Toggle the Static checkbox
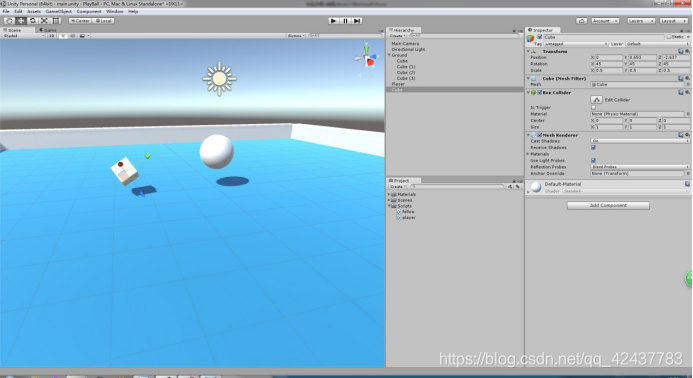The height and width of the screenshot is (378, 693). (x=669, y=37)
